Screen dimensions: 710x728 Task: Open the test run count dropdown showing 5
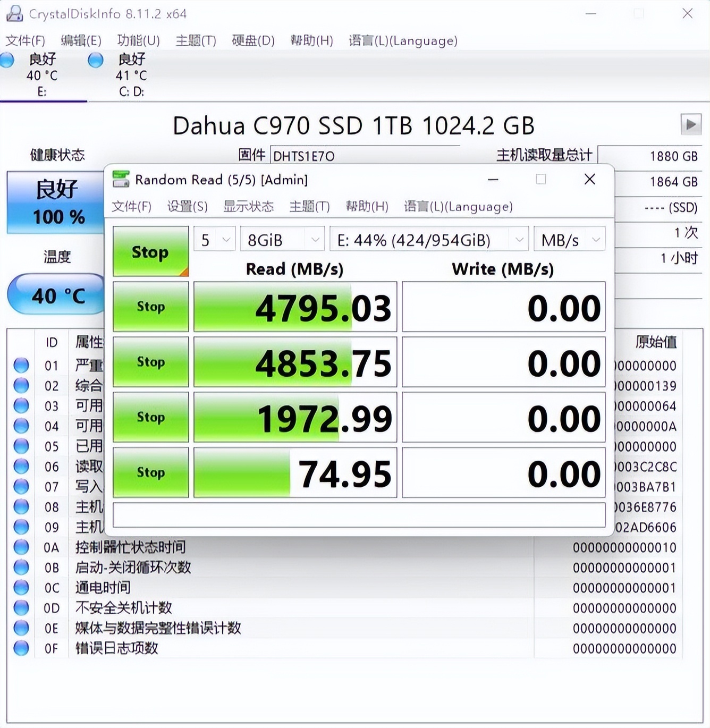pyautogui.click(x=214, y=239)
